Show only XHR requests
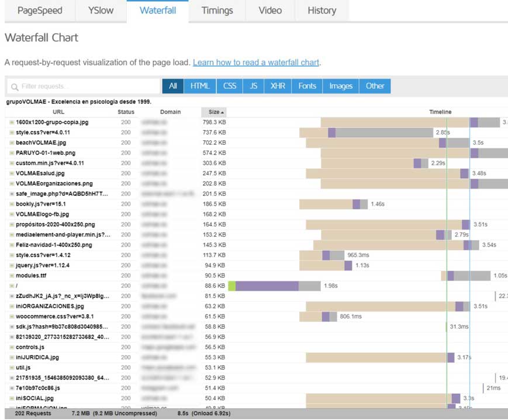This screenshot has height=420, width=508. [x=278, y=86]
